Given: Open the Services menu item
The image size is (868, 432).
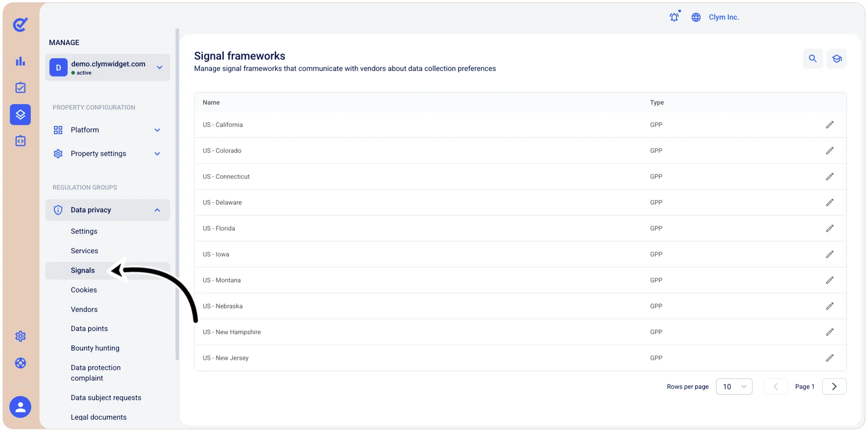Looking at the screenshot, I should pyautogui.click(x=84, y=251).
